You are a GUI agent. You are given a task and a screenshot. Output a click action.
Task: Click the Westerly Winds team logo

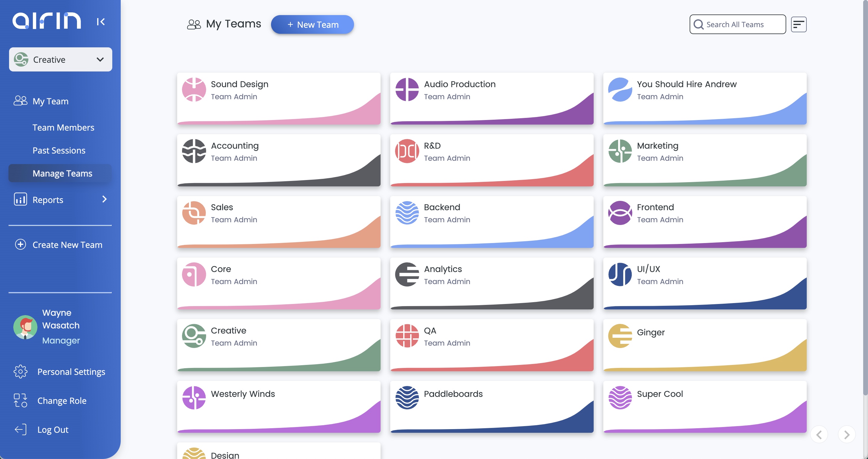coord(194,397)
